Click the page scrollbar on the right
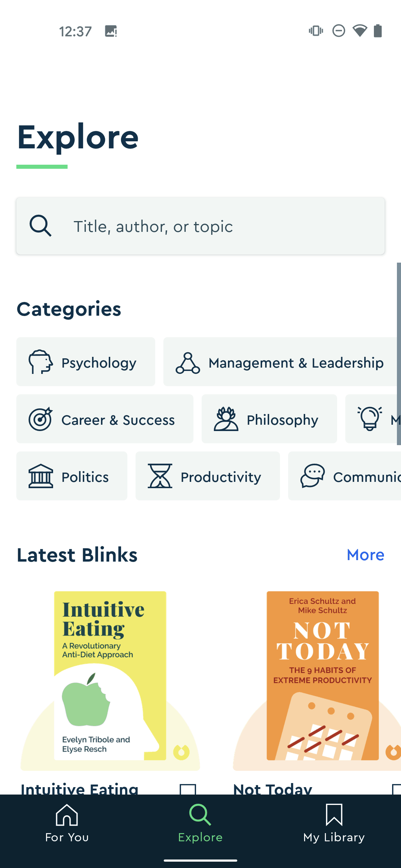Image resolution: width=401 pixels, height=868 pixels. pos(399,354)
